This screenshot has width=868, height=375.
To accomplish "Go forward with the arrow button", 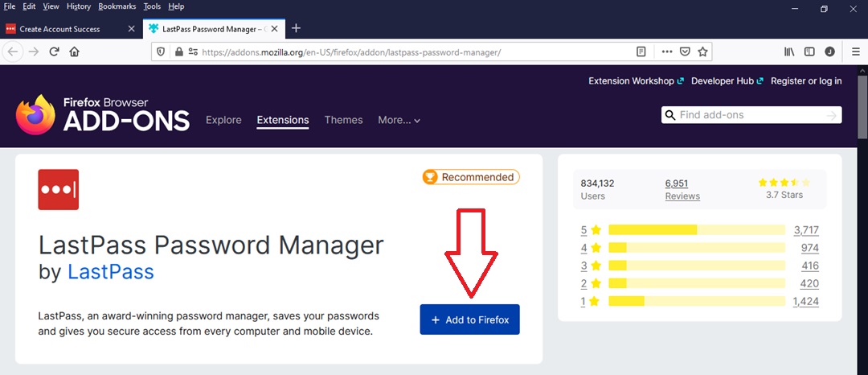I will [x=33, y=52].
